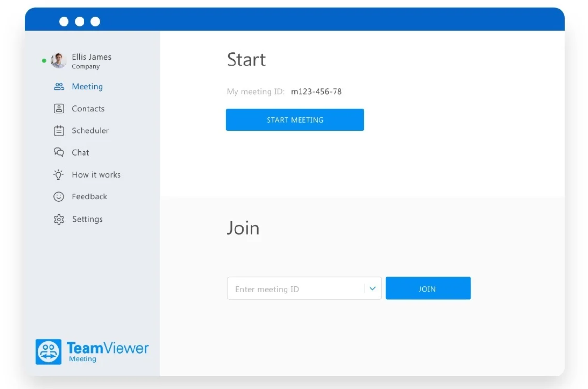This screenshot has height=389, width=588.
Task: Open How it works label
Action: click(x=96, y=175)
